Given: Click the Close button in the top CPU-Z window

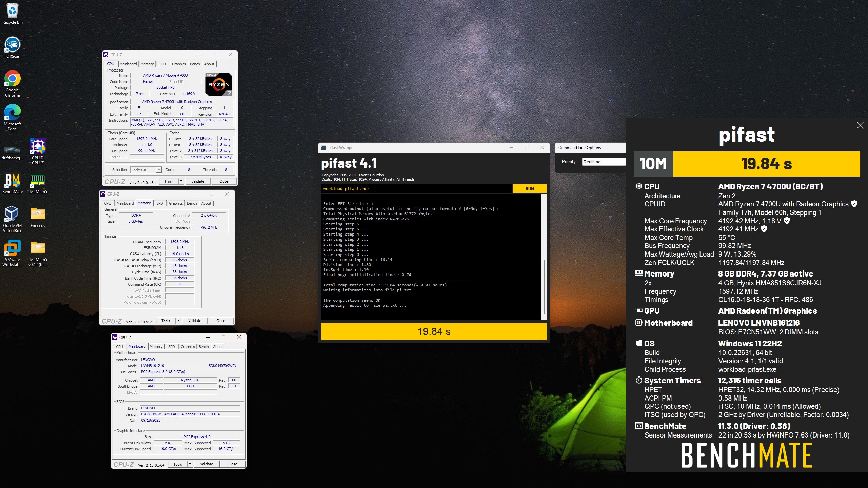Looking at the screenshot, I should click(224, 181).
